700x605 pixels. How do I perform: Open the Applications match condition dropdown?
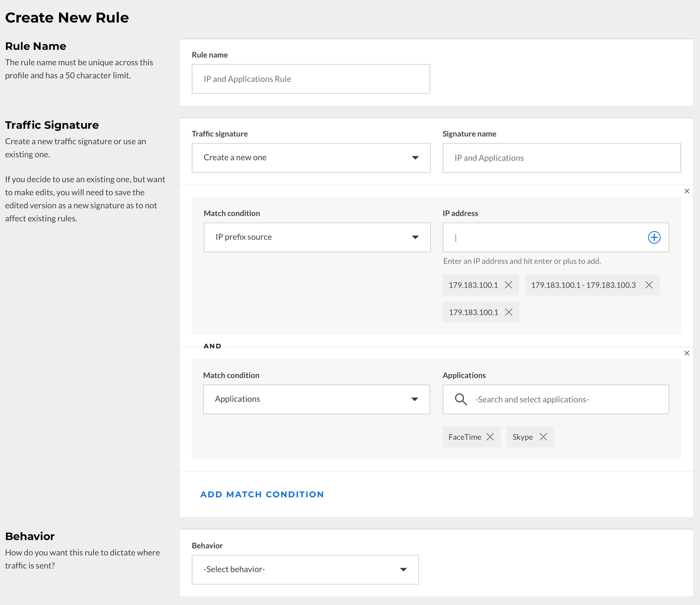click(x=316, y=399)
